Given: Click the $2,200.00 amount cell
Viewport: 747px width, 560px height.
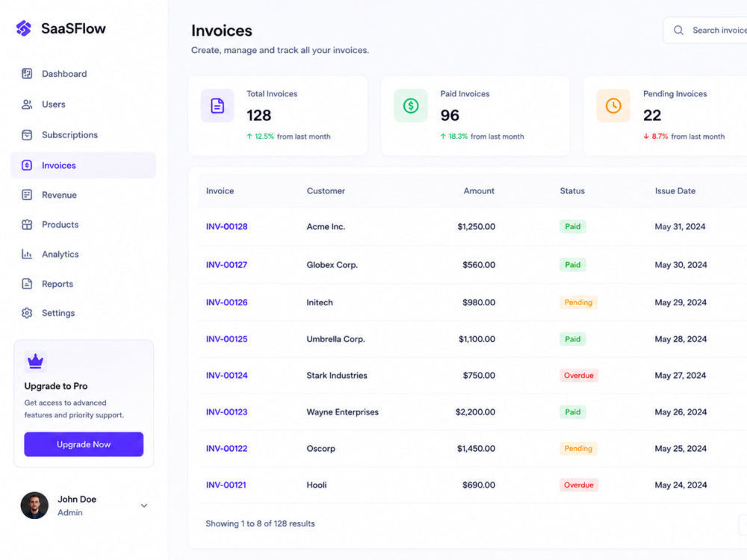Looking at the screenshot, I should tap(475, 412).
